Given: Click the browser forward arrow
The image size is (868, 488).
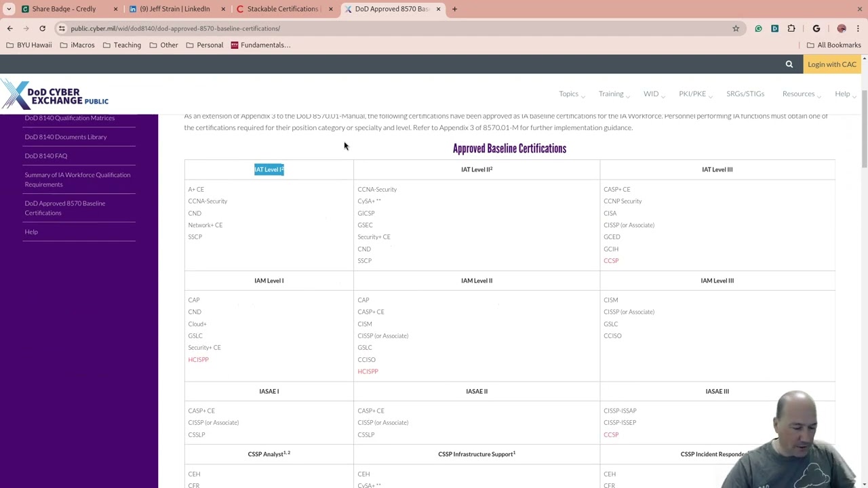Looking at the screenshot, I should 26,28.
